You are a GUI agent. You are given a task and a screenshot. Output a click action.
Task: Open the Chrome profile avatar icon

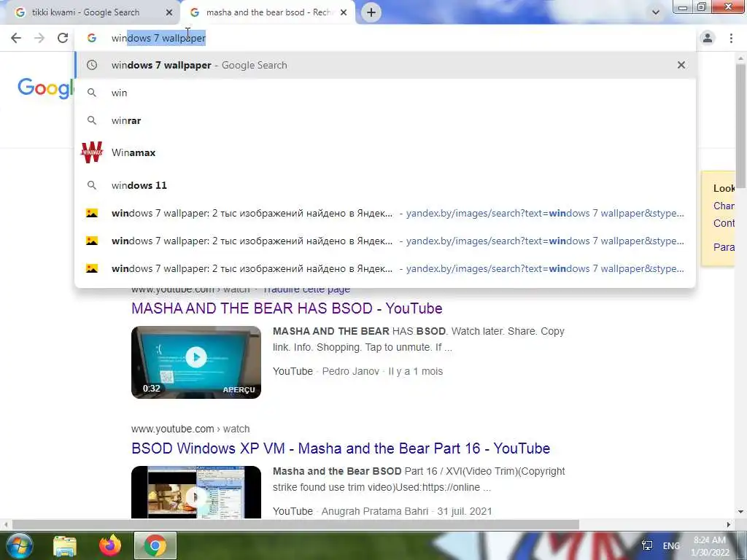[708, 38]
